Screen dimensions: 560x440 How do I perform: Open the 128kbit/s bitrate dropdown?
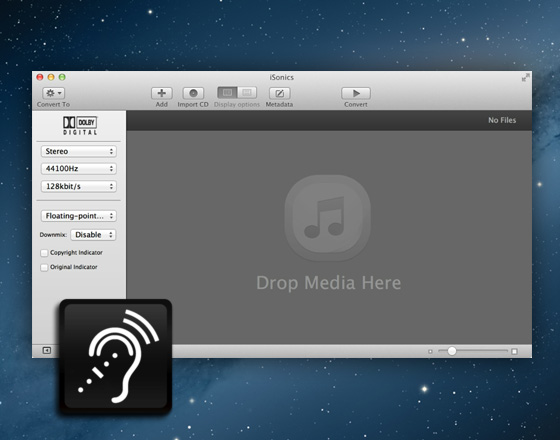pyautogui.click(x=79, y=186)
